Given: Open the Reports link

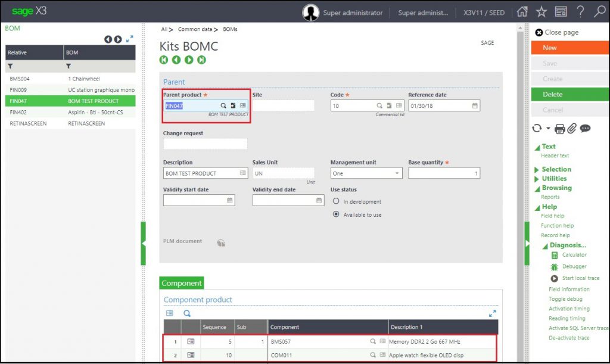Looking at the screenshot, I should (x=550, y=197).
